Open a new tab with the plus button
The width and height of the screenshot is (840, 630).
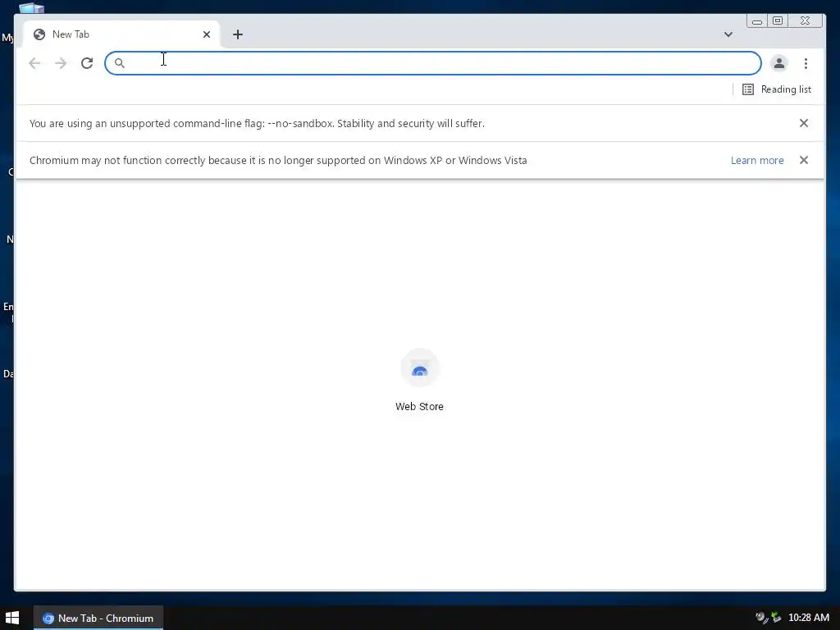point(238,34)
